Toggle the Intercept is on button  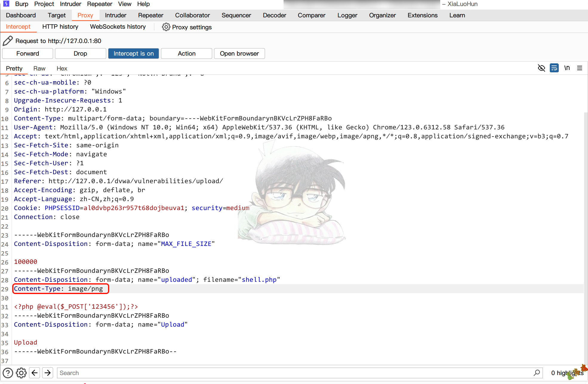[x=133, y=53]
